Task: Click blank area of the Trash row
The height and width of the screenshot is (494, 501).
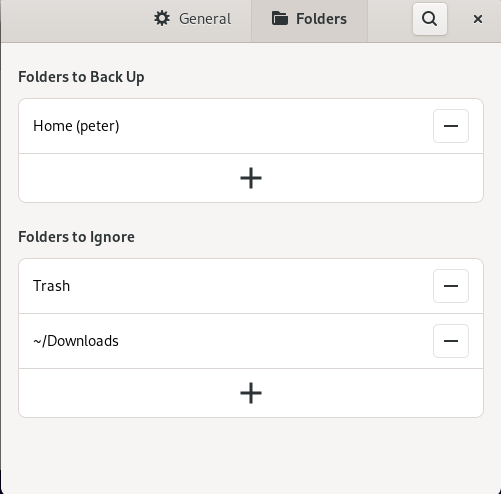Action: (x=250, y=286)
